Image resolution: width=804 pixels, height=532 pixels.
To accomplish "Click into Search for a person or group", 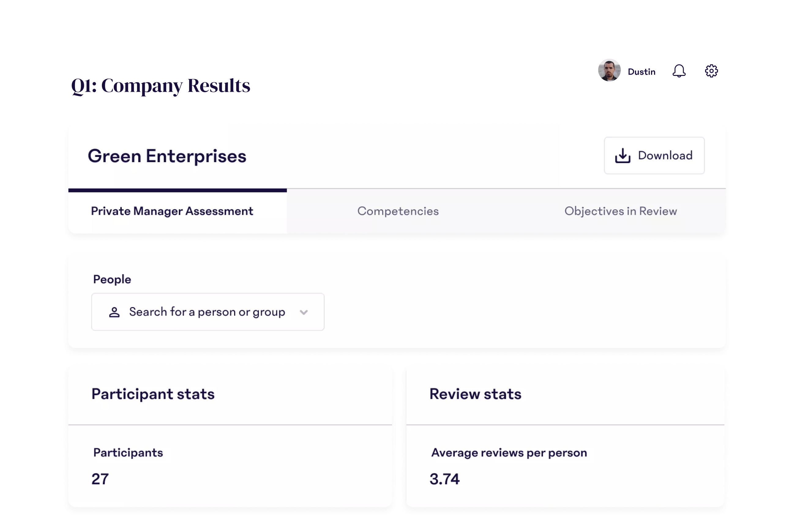I will click(207, 312).
